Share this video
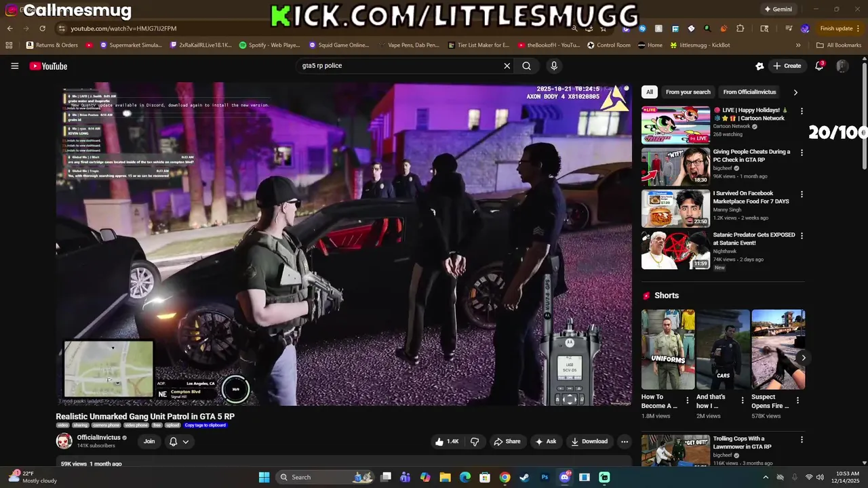The height and width of the screenshot is (488, 868). 507,441
